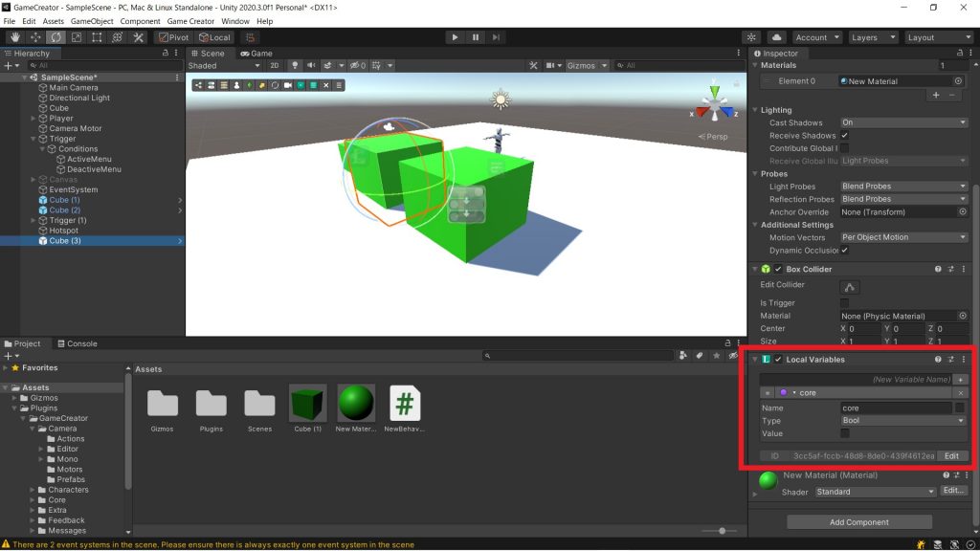Click the Local Variables component icon
The width and height of the screenshot is (980, 551).
[766, 360]
